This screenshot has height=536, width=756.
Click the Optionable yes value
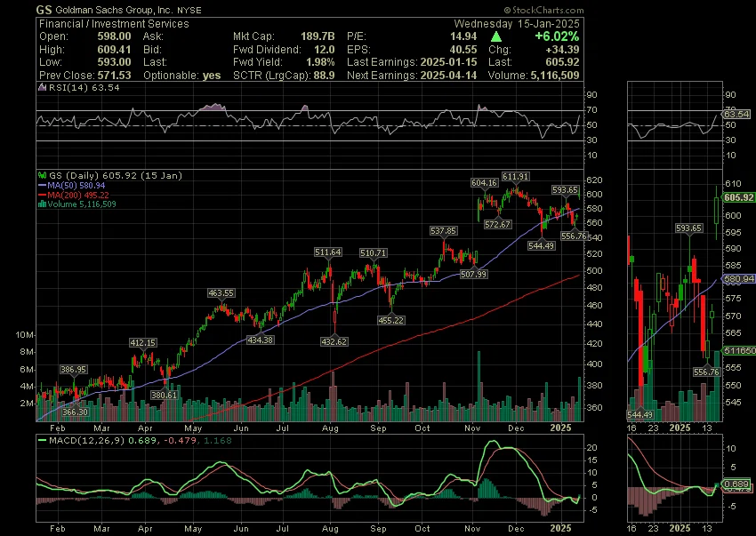pyautogui.click(x=211, y=76)
